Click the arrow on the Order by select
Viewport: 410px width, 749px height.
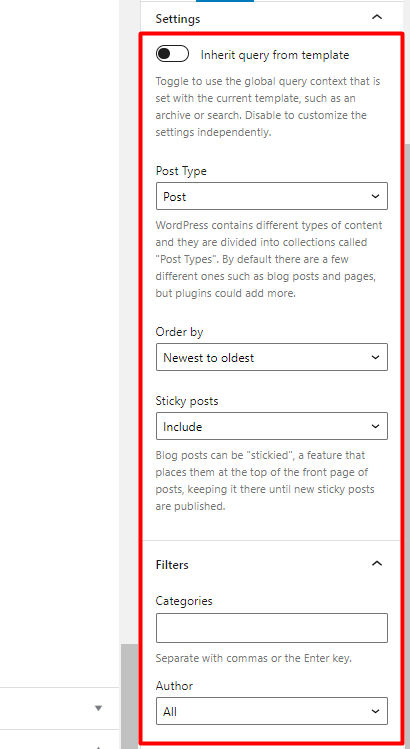(375, 357)
